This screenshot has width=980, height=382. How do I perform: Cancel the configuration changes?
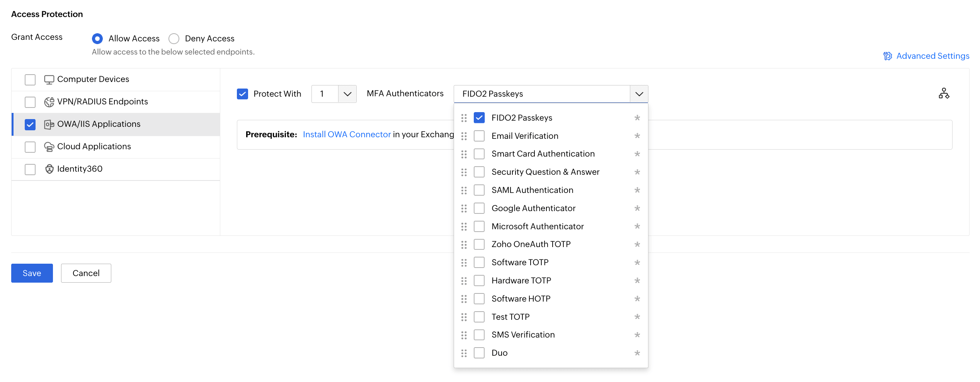pyautogui.click(x=86, y=273)
